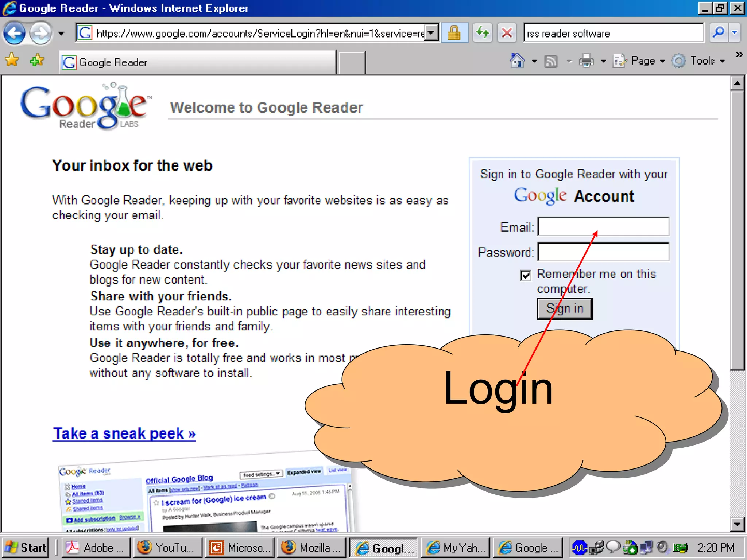Click the security lock icon
This screenshot has width=747, height=560.
click(x=454, y=34)
